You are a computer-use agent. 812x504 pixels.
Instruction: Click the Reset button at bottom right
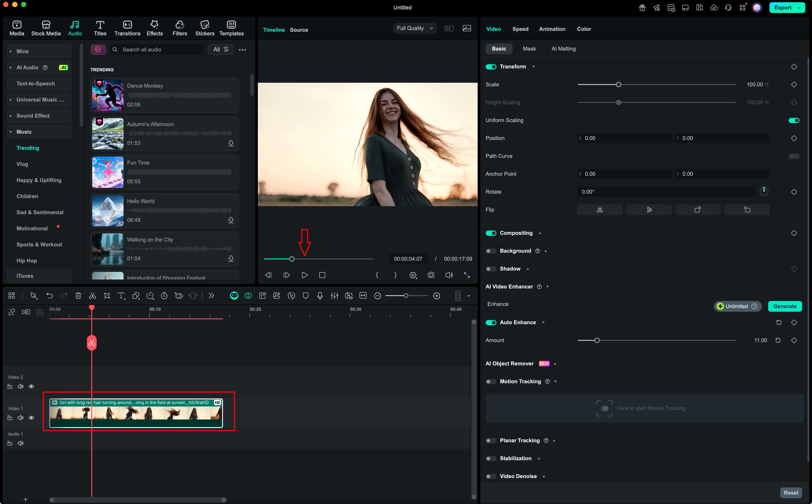[791, 493]
